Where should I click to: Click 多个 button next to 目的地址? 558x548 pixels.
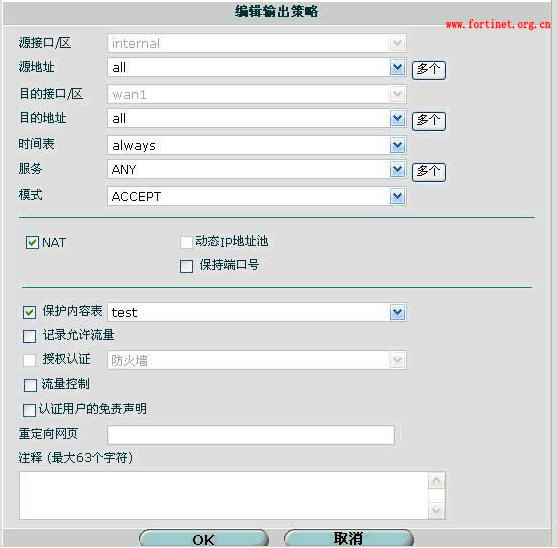[428, 121]
